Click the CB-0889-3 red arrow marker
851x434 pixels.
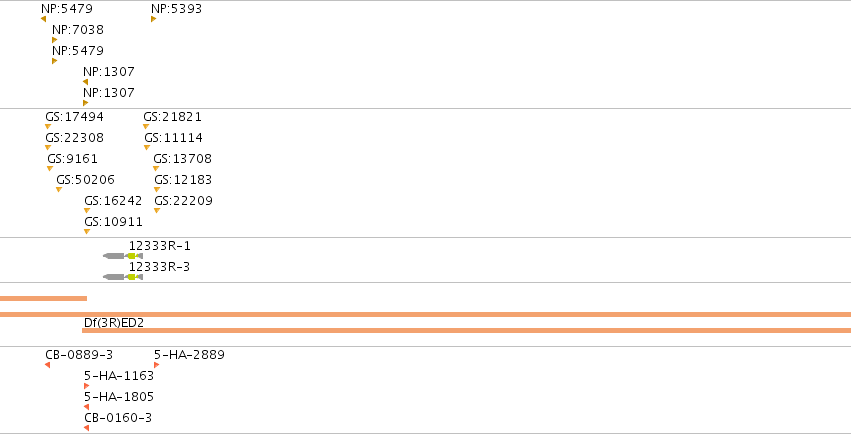pyautogui.click(x=48, y=365)
